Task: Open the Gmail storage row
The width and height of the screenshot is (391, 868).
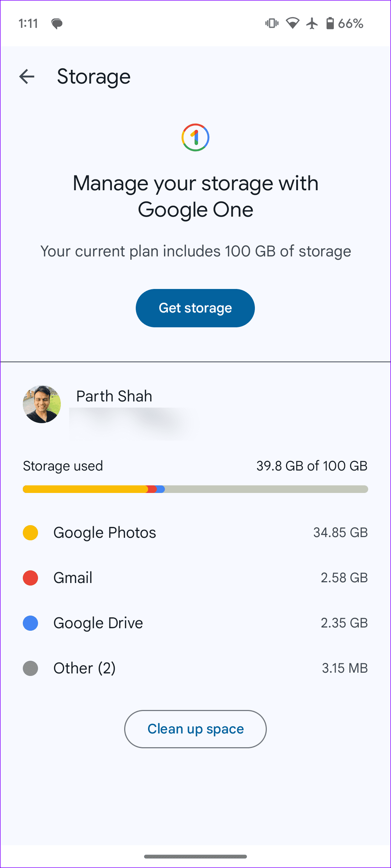Action: (195, 578)
